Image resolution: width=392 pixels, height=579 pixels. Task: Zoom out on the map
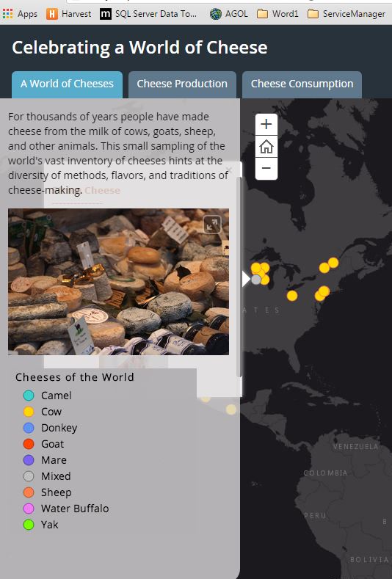[266, 168]
